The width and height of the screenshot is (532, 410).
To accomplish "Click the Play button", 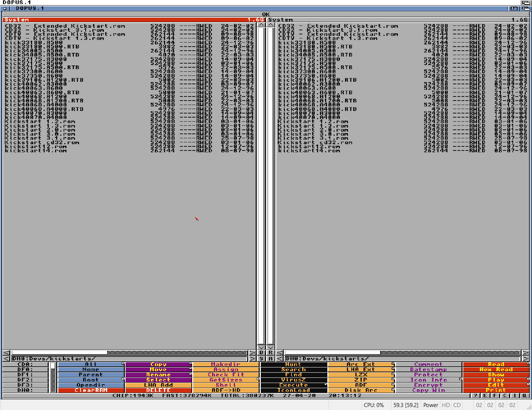I will click(496, 380).
